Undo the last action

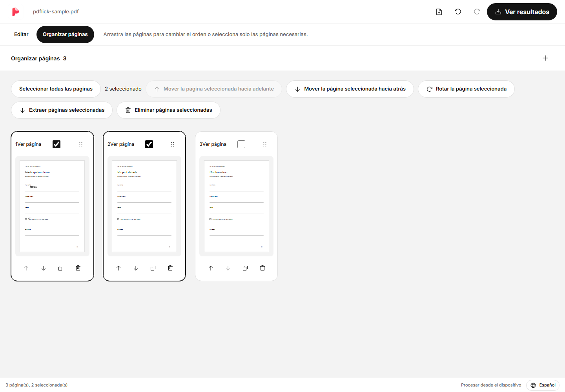(458, 12)
